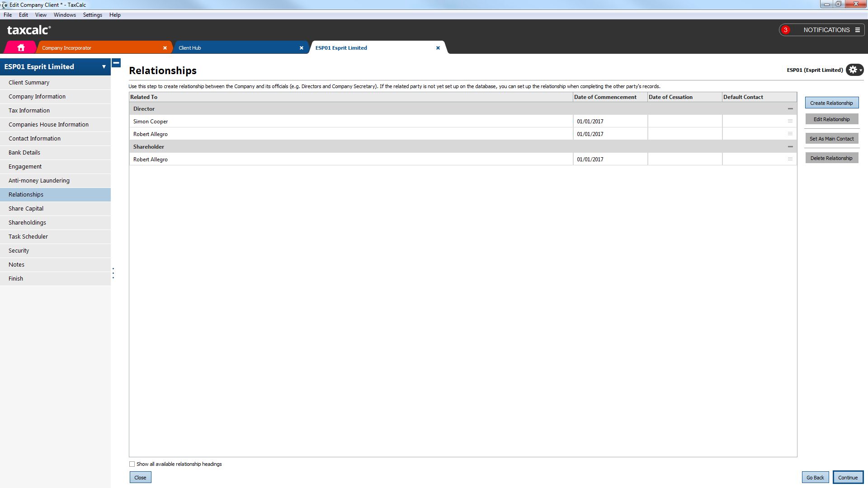This screenshot has height=488, width=868.
Task: Click the Create Relationship button
Action: click(831, 103)
